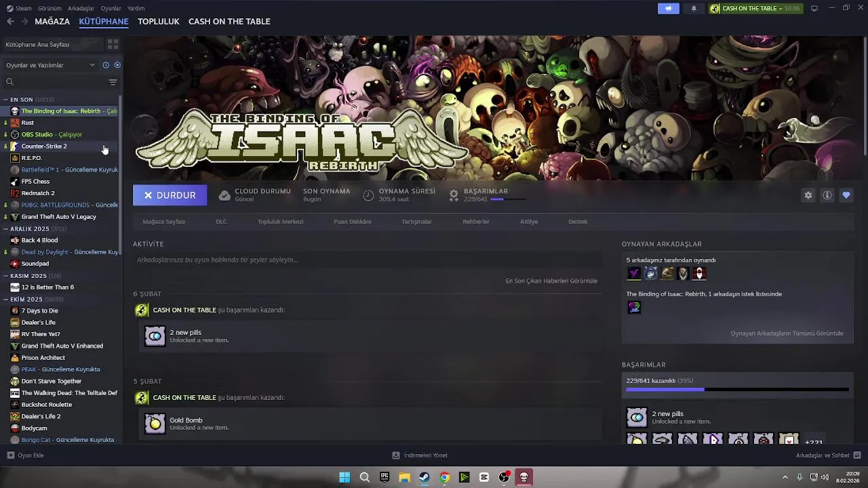Image resolution: width=868 pixels, height=488 pixels.
Task: Switch to the MAĞAZA tab
Action: [x=52, y=22]
